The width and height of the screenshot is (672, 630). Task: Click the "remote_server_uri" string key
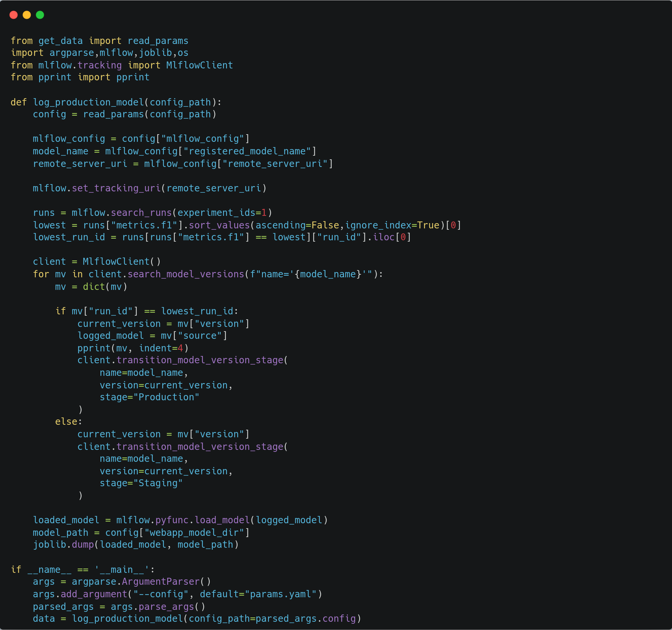pos(275,164)
